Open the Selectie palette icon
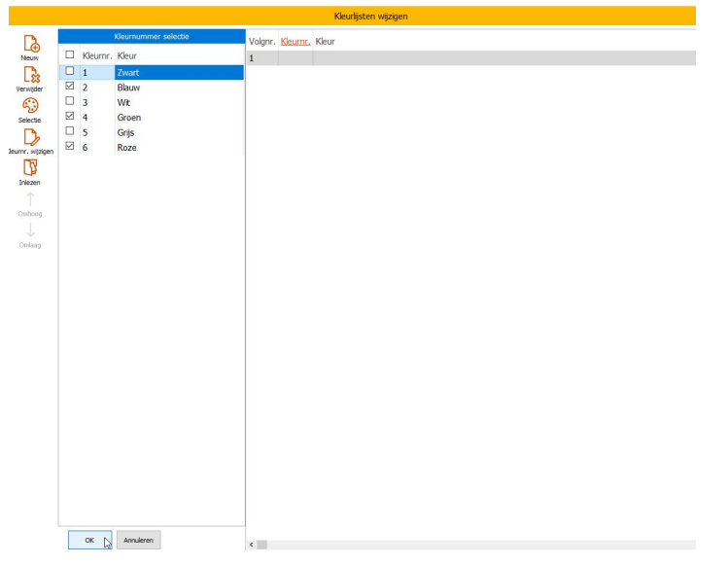The width and height of the screenshot is (728, 565). click(30, 105)
